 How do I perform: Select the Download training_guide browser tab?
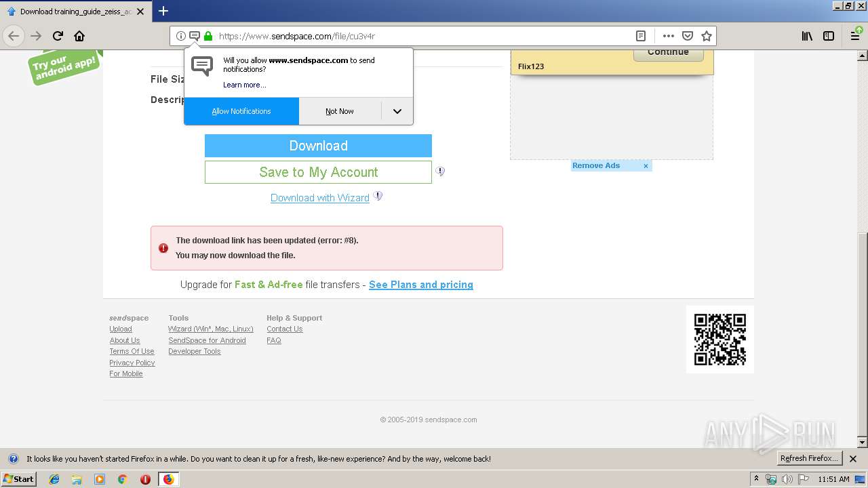75,12
